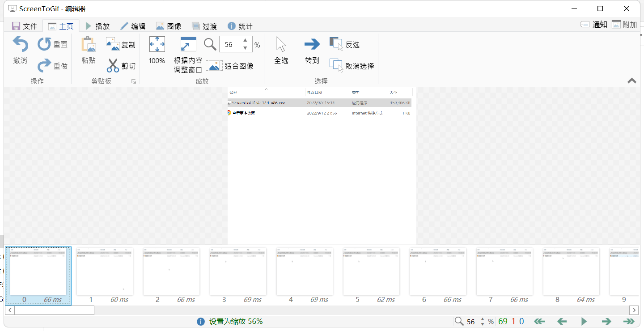Click the Paste (粘贴) clipboard icon
The image size is (644, 331).
coord(89,45)
